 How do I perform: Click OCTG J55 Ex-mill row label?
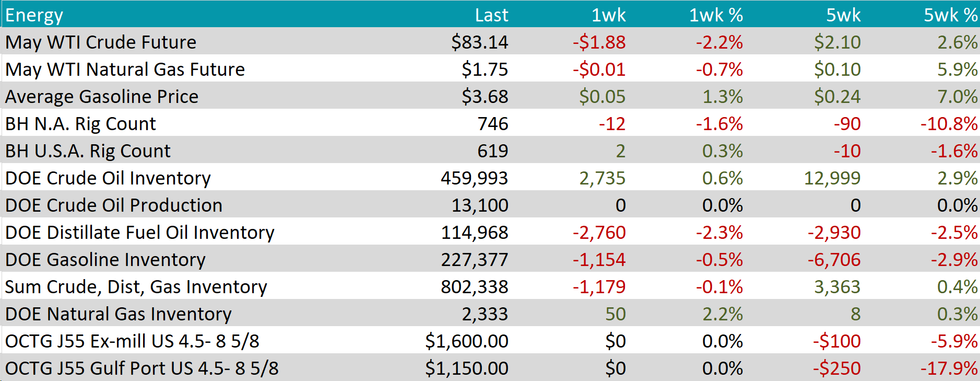click(132, 341)
